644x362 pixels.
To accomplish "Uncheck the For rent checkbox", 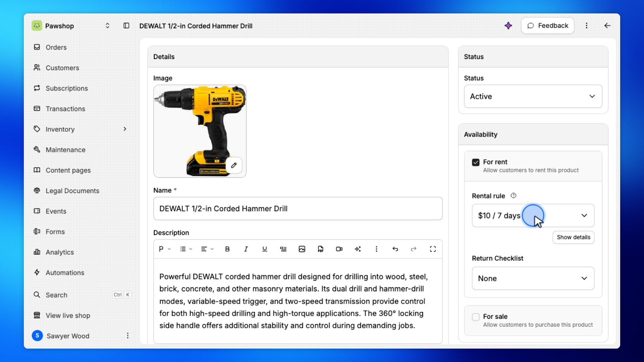I will 476,163.
